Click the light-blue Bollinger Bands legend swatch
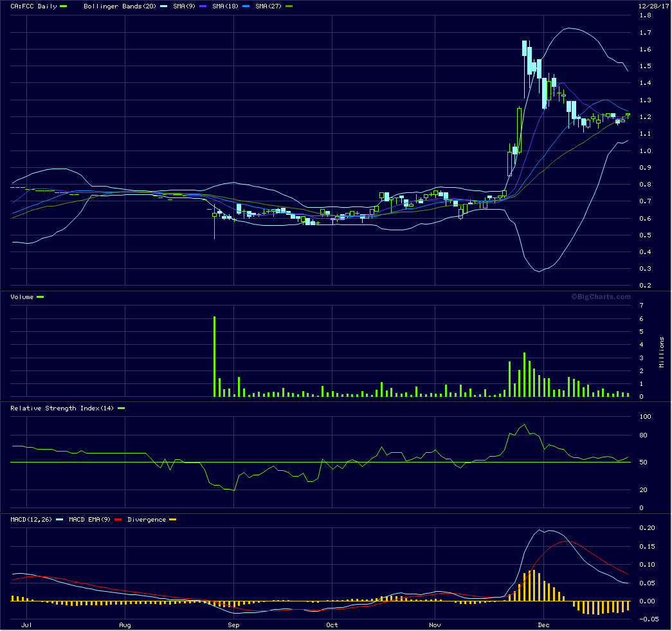672x631 pixels. [164, 6]
